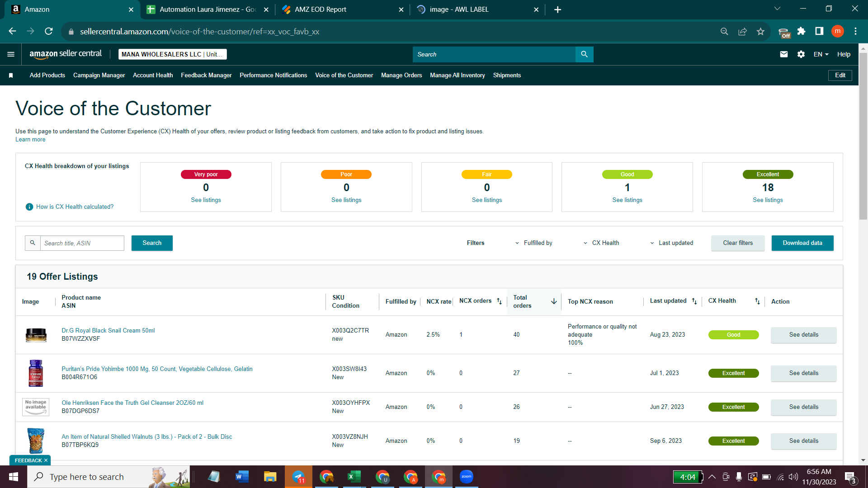Screen dimensions: 868x488
Task: See listings under Good CX Health
Action: (627, 200)
